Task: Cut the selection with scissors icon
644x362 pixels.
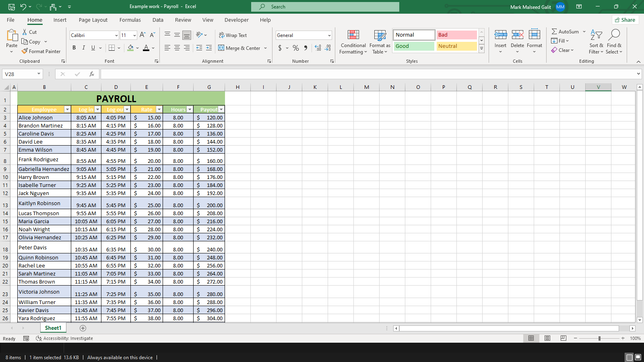Action: [25, 32]
